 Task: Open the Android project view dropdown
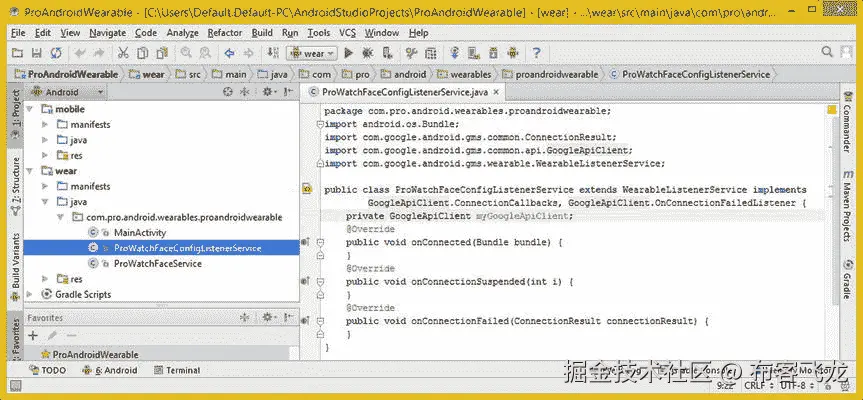(68, 92)
